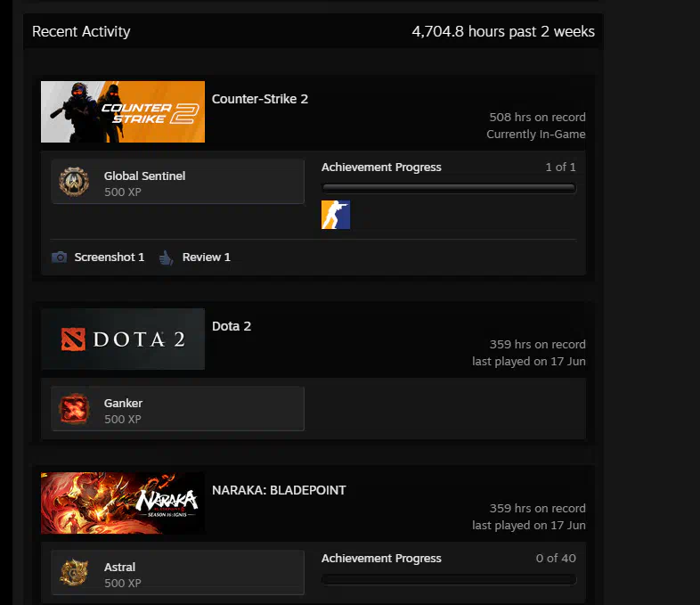
Task: Click NARAKA's 359 hrs on record text
Action: (538, 508)
